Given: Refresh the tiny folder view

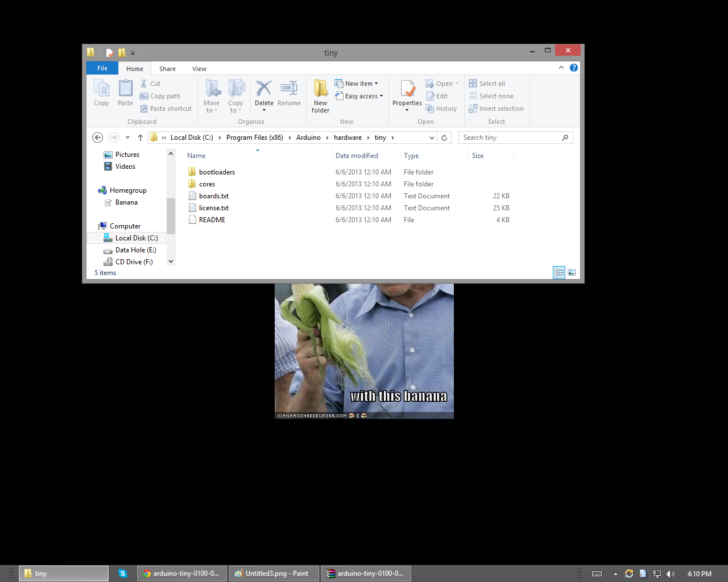Looking at the screenshot, I should click(x=445, y=138).
